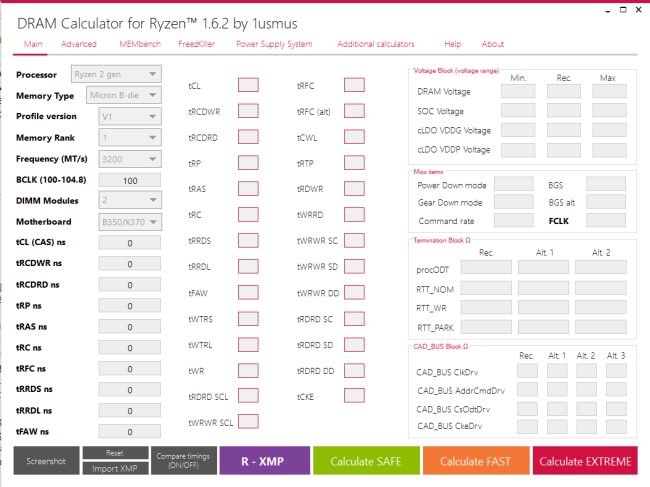The height and width of the screenshot is (487, 650).
Task: Click the tRRDL ns input field
Action: click(x=130, y=411)
